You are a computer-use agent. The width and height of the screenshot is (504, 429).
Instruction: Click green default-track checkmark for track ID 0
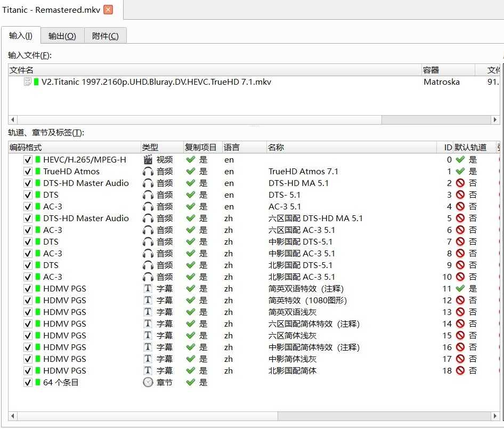(x=461, y=159)
